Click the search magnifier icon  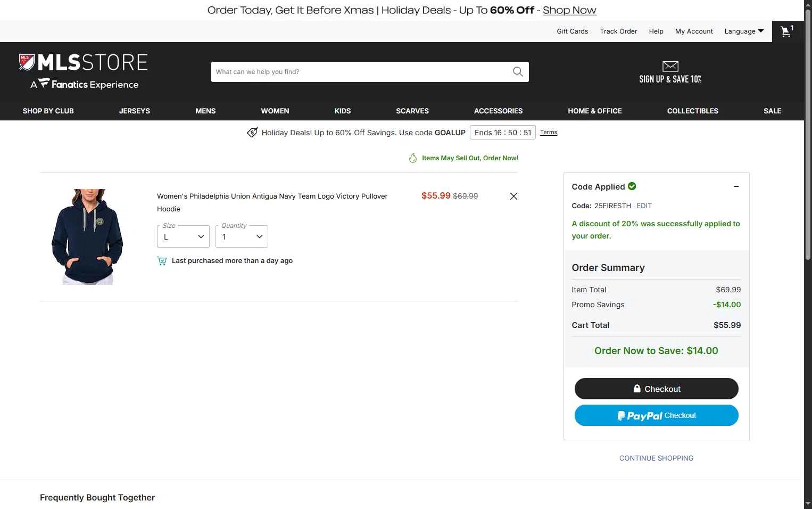pos(518,72)
